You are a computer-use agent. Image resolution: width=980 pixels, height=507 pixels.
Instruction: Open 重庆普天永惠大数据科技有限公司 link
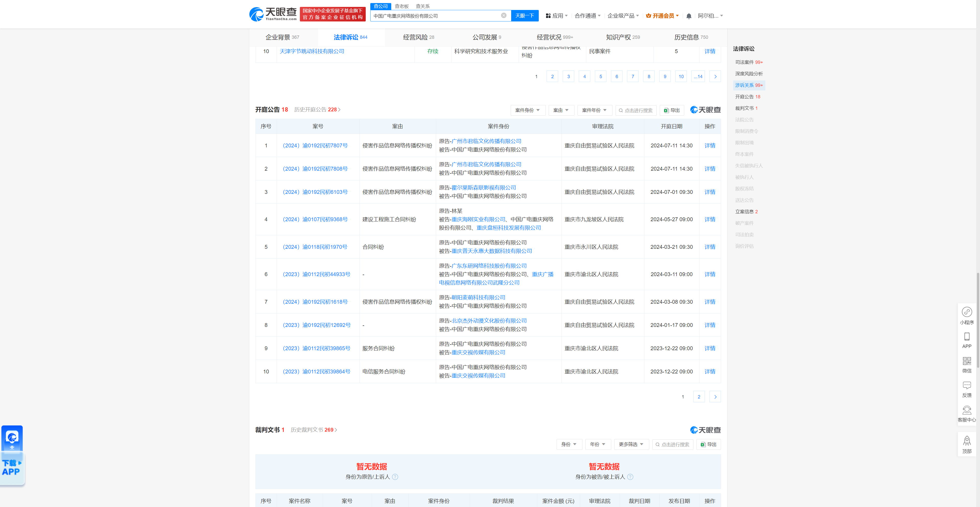492,251
